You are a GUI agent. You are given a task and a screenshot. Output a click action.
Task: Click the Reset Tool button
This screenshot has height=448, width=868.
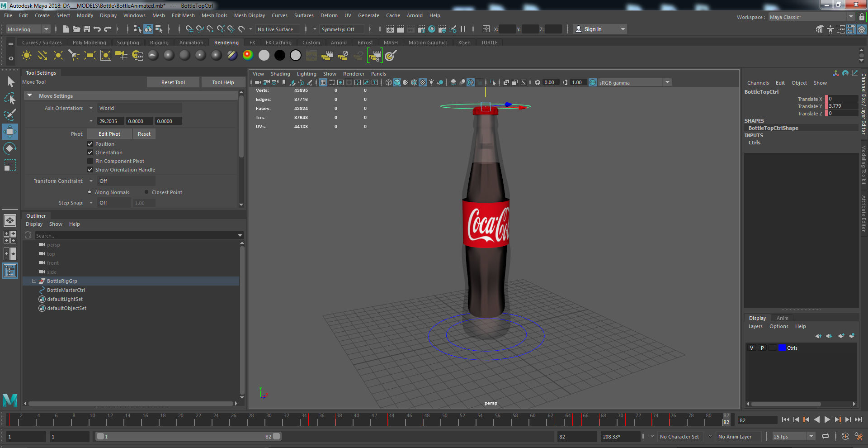click(x=173, y=82)
